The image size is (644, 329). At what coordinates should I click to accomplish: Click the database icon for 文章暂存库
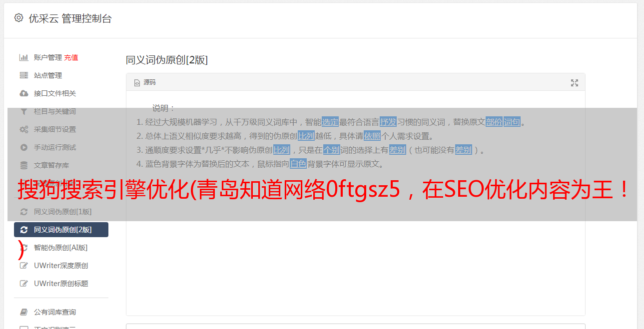pyautogui.click(x=23, y=165)
